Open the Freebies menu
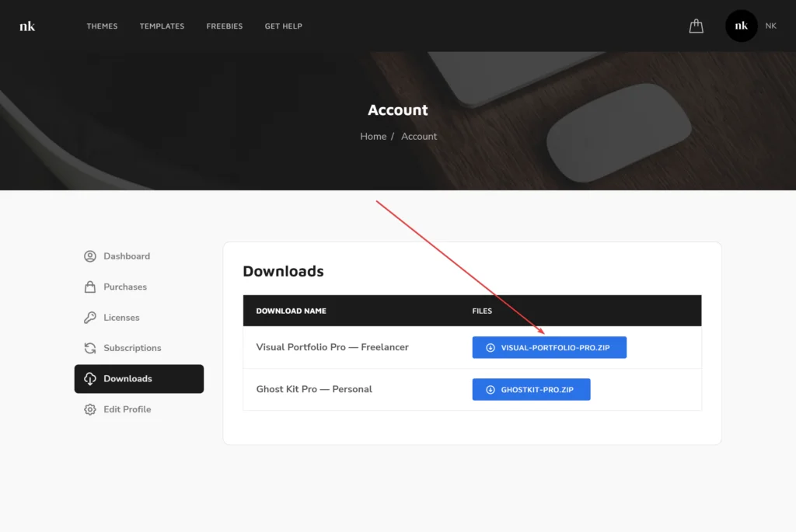 coord(225,26)
